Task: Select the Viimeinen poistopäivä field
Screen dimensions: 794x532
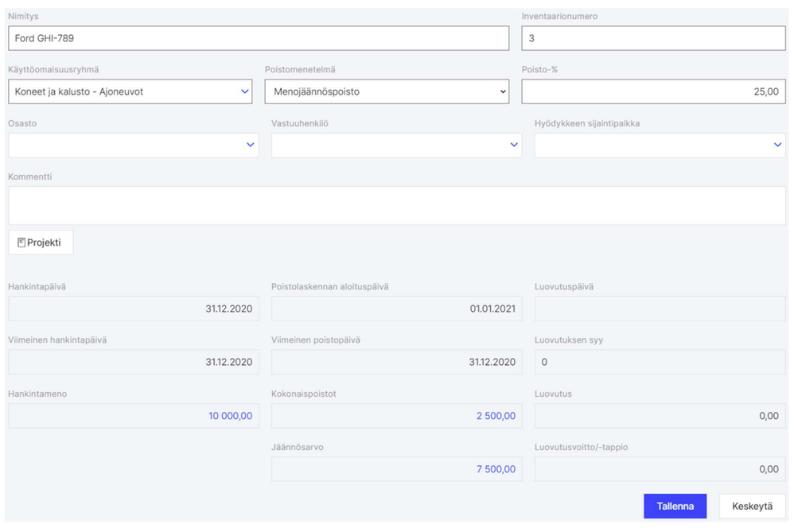Action: click(x=396, y=362)
